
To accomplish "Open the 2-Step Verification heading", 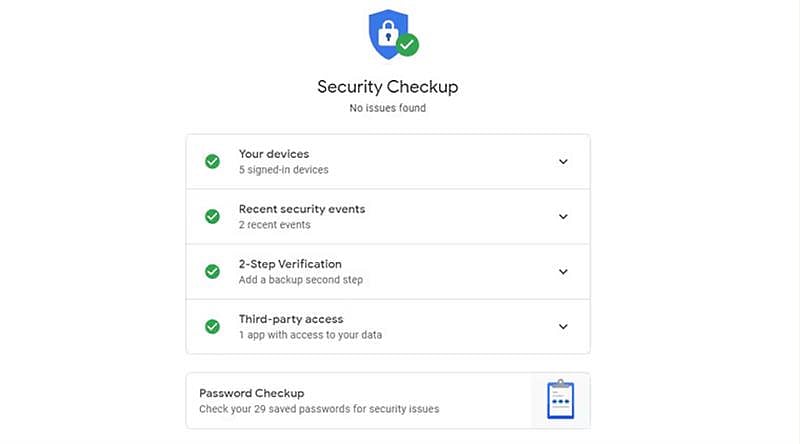I will (x=290, y=264).
